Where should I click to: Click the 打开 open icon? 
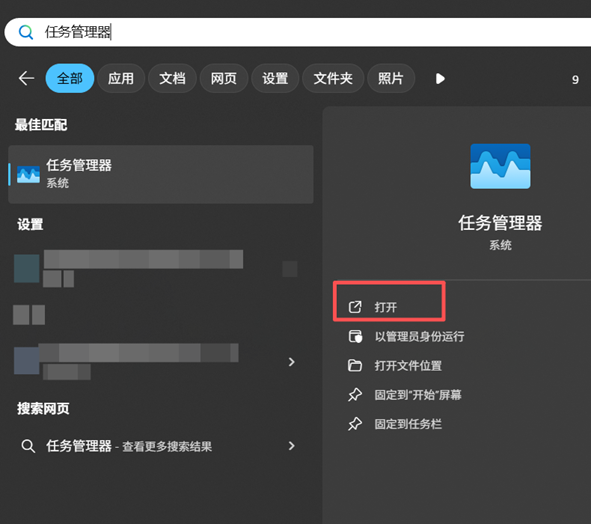[x=355, y=307]
